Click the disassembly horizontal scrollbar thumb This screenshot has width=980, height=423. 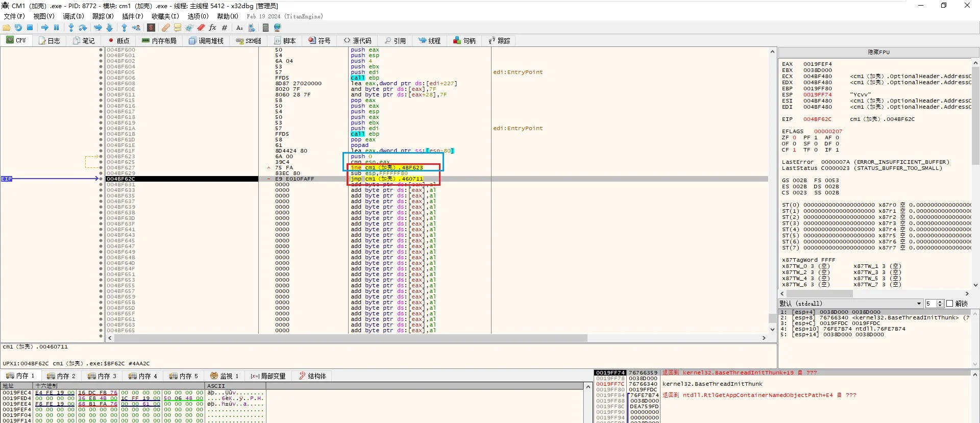coord(350,338)
